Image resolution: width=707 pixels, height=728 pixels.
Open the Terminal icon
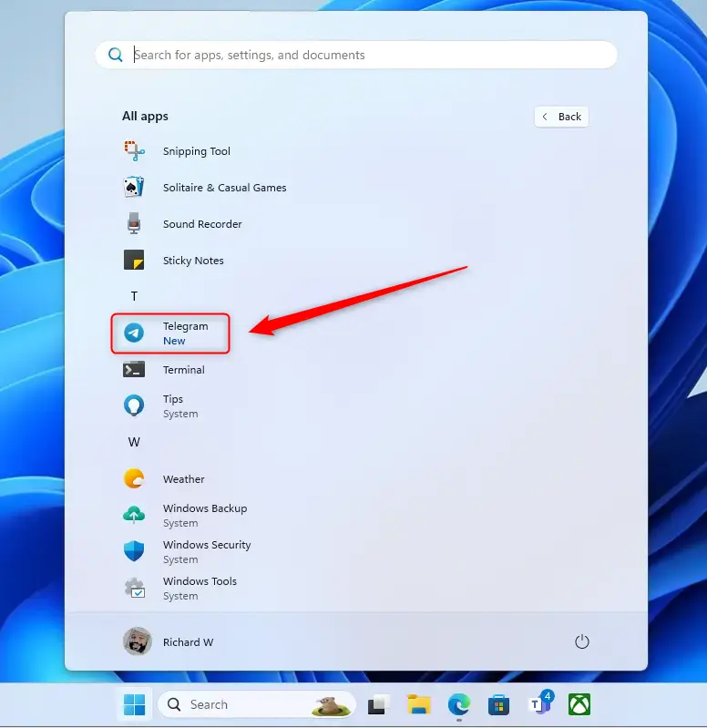pos(134,370)
